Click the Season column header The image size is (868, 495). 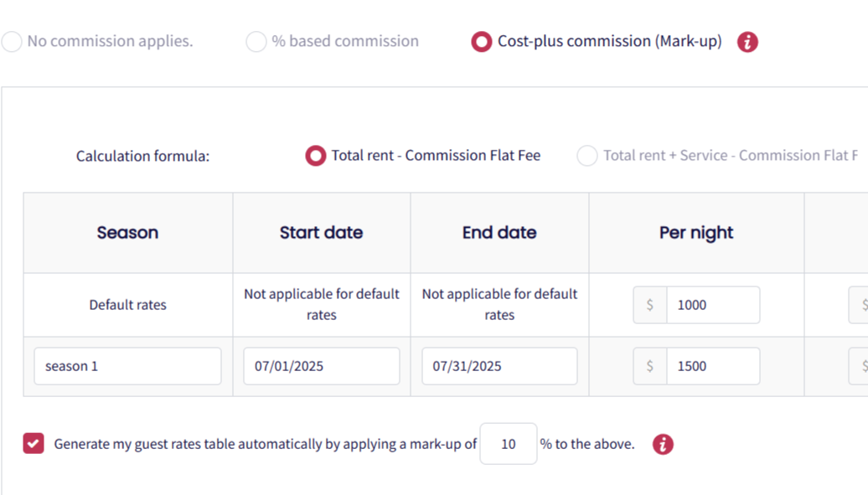click(127, 233)
